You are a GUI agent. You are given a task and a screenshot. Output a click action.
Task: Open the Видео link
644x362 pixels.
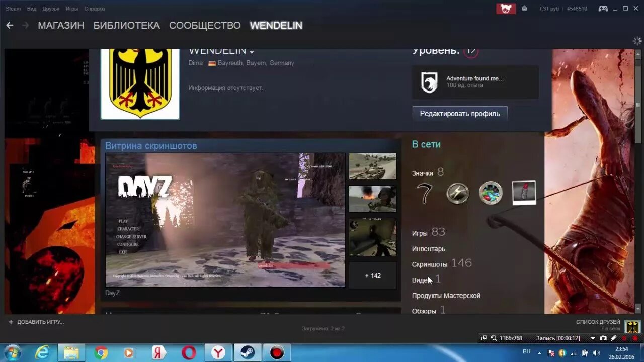pos(426,279)
